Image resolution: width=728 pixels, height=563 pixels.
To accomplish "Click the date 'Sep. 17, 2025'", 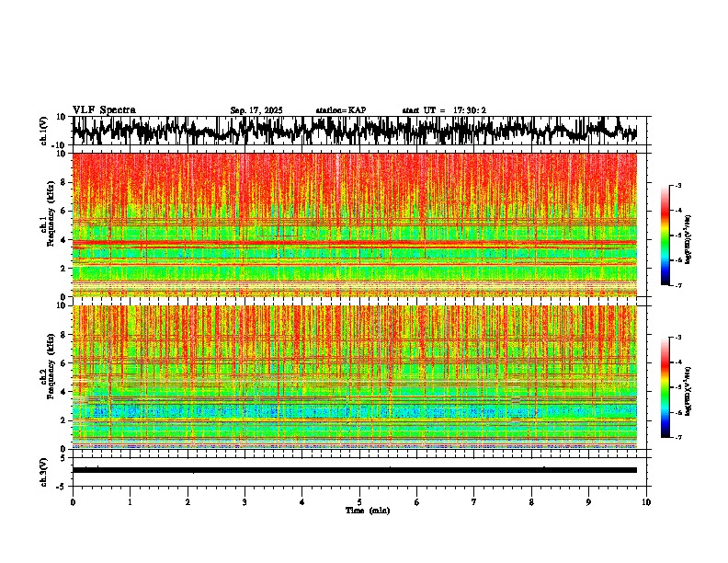I will pos(256,110).
